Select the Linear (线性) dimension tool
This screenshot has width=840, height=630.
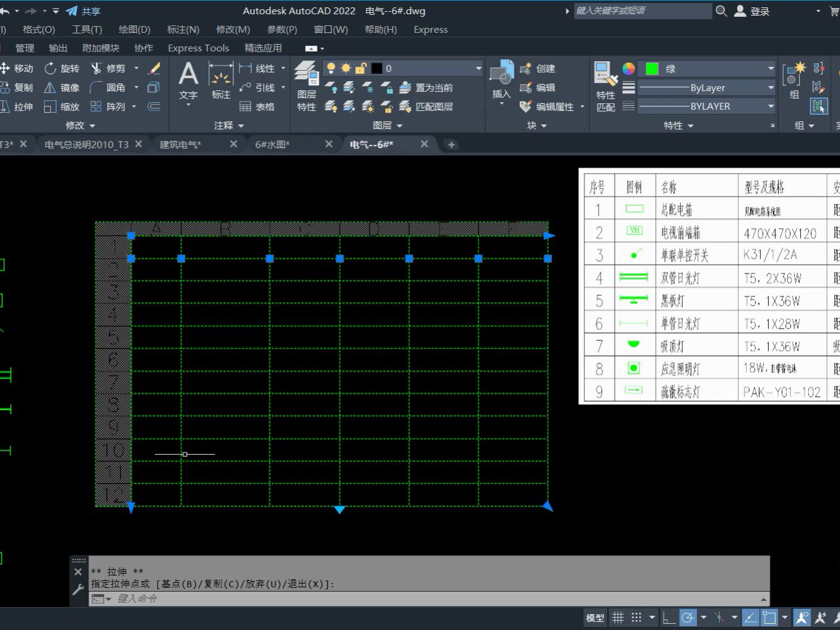click(x=257, y=68)
